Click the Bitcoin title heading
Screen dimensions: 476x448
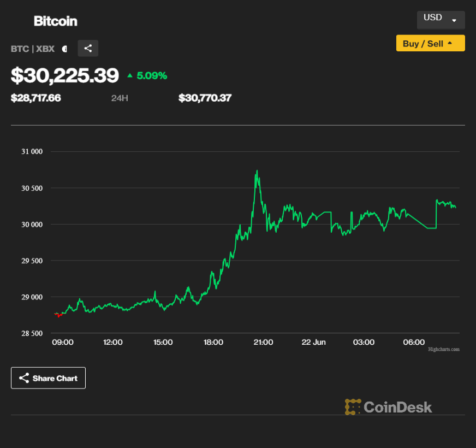click(55, 21)
